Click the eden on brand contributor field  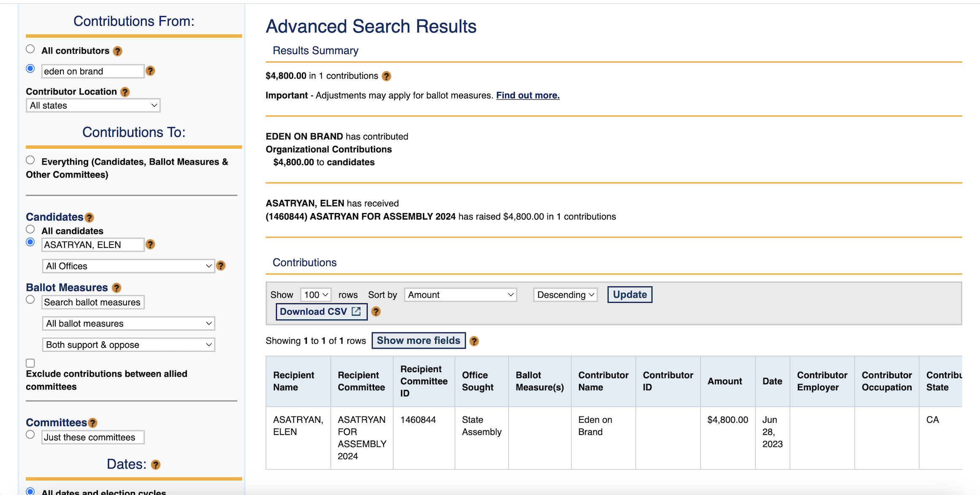tap(93, 71)
